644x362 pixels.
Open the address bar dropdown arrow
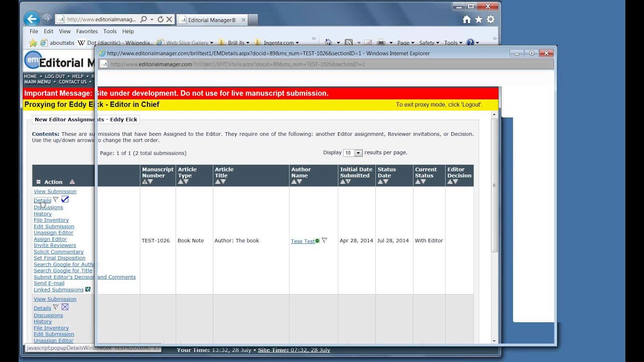152,20
